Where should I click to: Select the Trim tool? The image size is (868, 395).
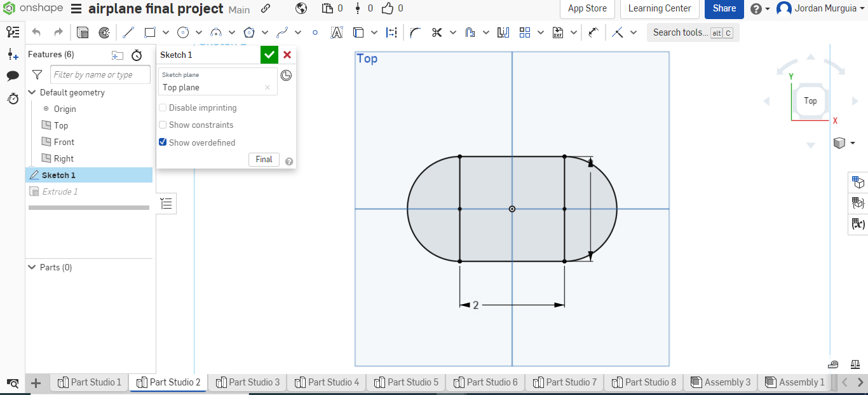pos(437,32)
